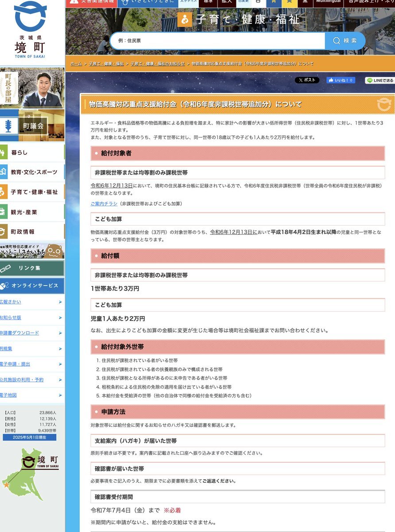Click the orange parent-child header icon
Screen dimensions: 395x532
(185, 20)
